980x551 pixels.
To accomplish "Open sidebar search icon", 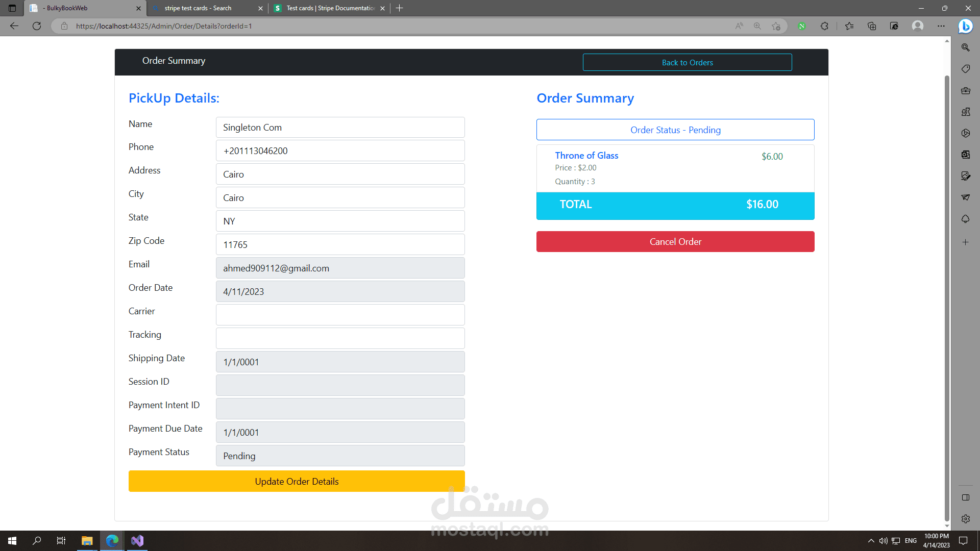I will point(965,47).
